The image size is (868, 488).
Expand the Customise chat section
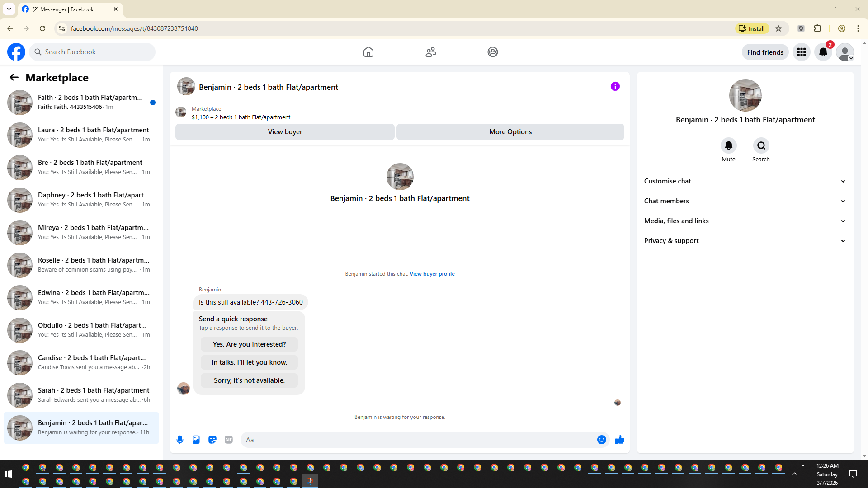point(745,181)
